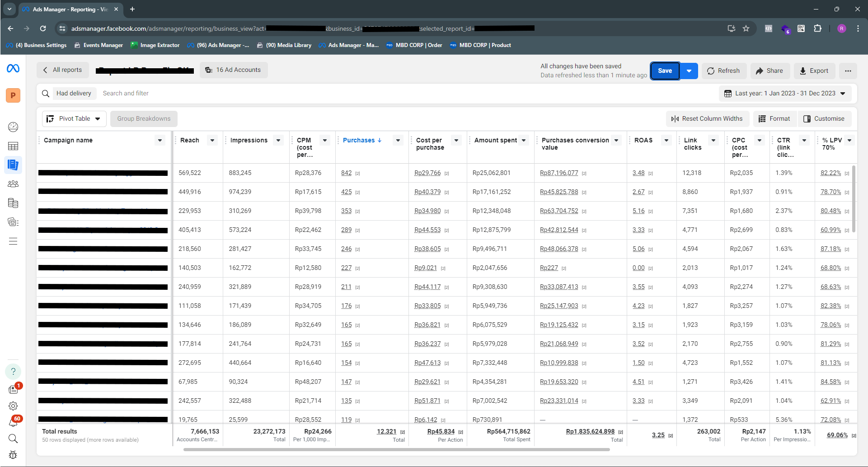Image resolution: width=868 pixels, height=467 pixels.
Task: Click the Refresh button
Action: click(724, 71)
